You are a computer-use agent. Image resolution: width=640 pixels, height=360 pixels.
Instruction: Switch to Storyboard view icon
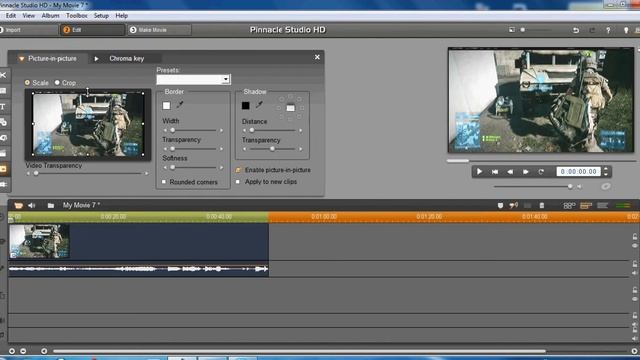point(569,205)
